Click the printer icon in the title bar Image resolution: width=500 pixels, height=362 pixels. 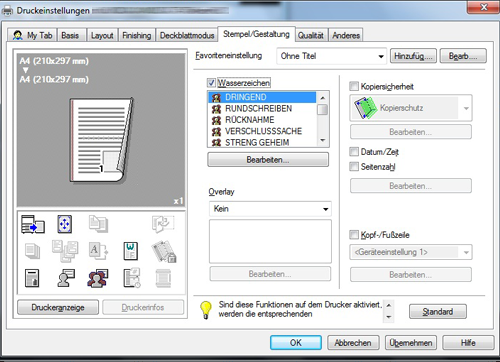[x=7, y=10]
